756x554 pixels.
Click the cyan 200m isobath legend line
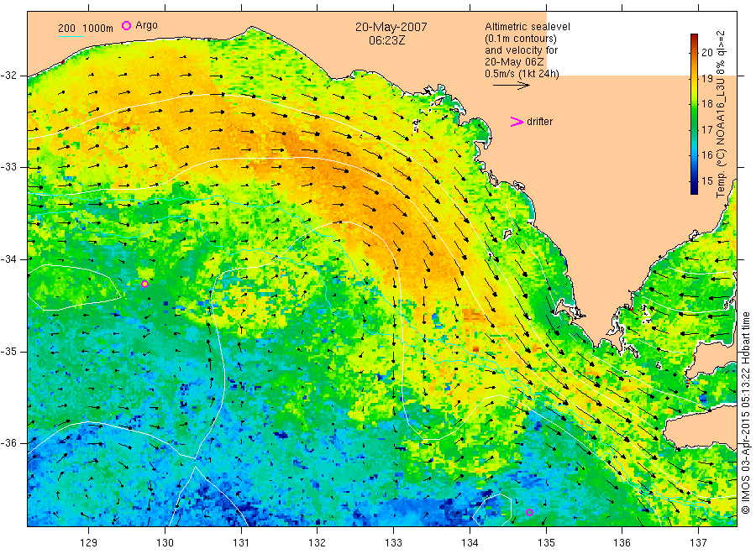(x=71, y=35)
